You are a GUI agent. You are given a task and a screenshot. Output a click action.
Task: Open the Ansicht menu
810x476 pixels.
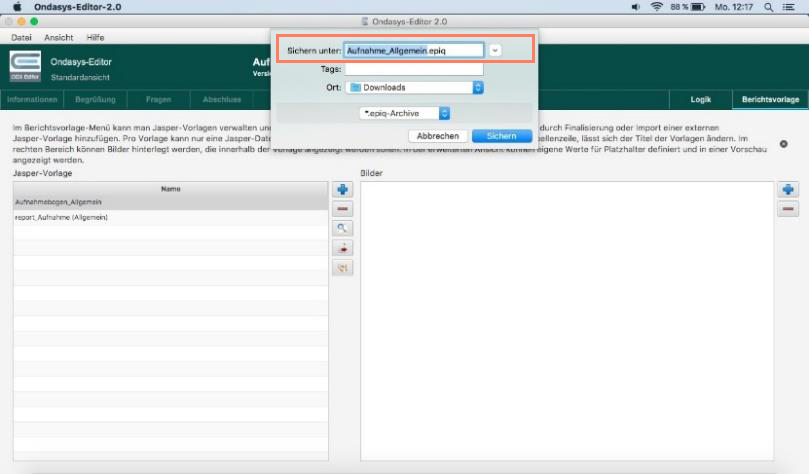tap(58, 37)
